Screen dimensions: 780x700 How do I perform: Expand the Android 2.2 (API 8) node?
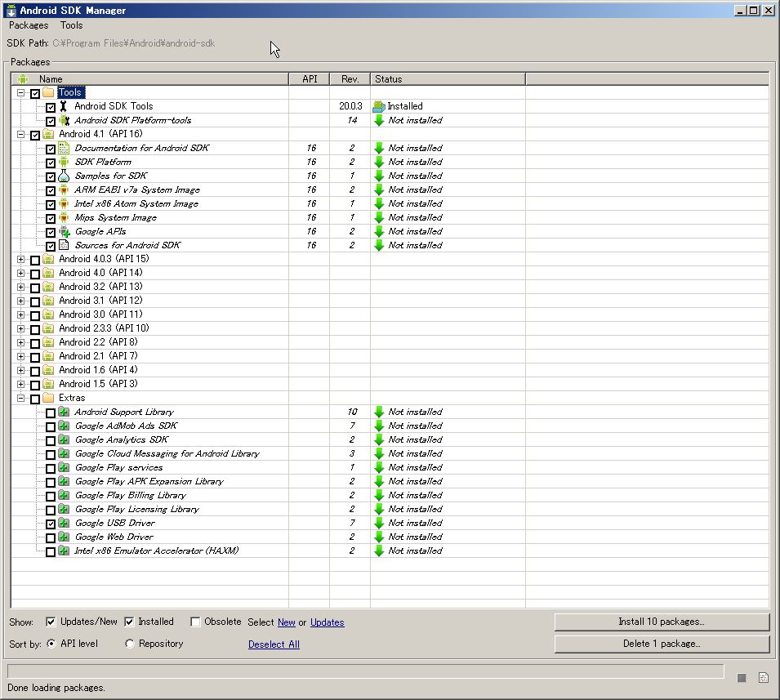click(21, 343)
